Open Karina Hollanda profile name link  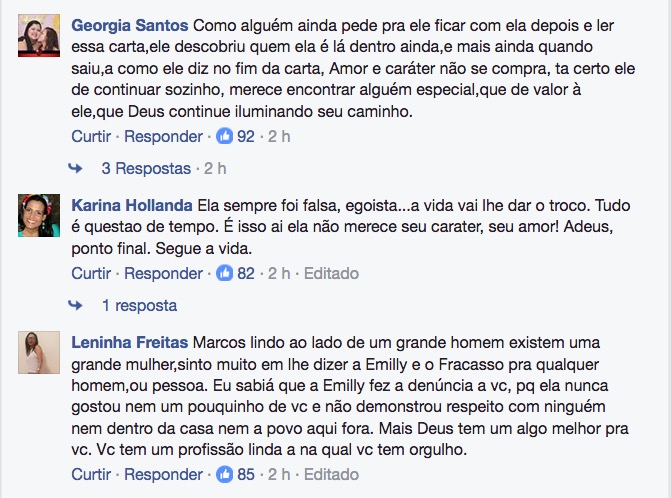click(x=132, y=205)
